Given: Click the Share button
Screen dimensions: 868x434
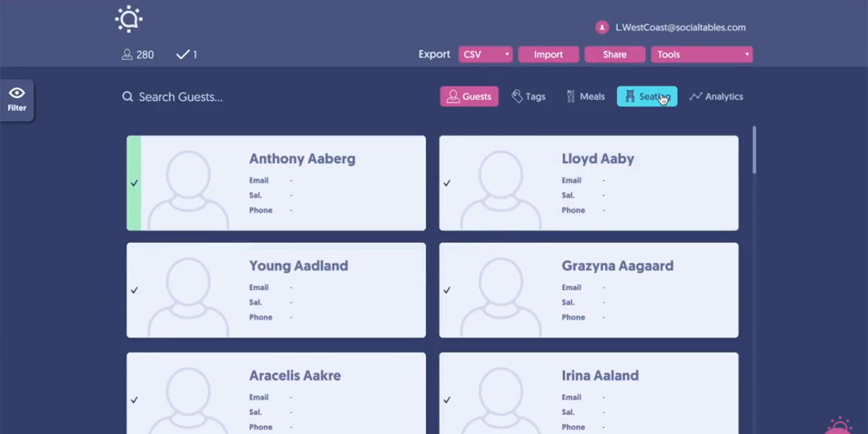Looking at the screenshot, I should (x=614, y=54).
